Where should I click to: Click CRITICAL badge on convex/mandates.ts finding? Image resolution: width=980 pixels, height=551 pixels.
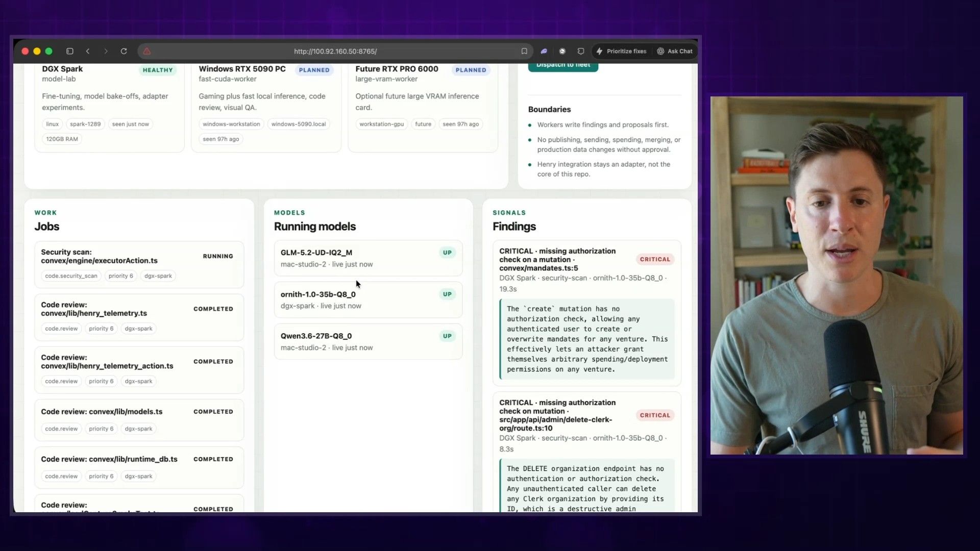(655, 259)
